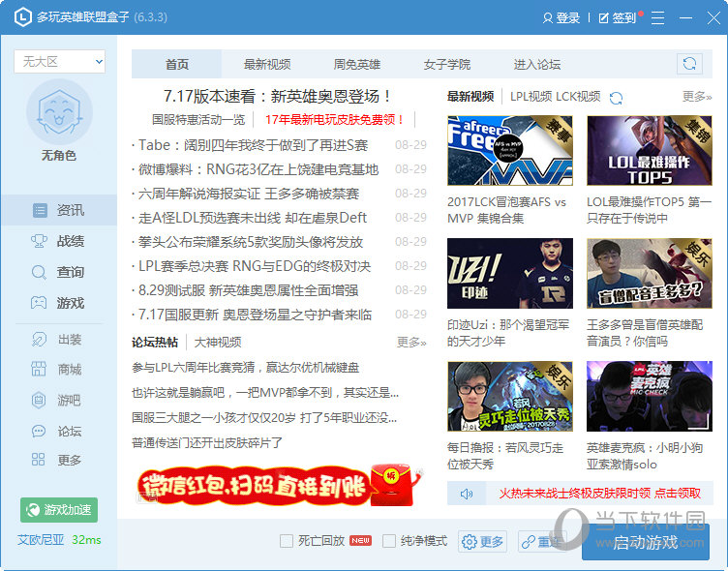728x571 pixels.
Task: Play the 盲僧配音王多多 video thumbnail
Action: click(649, 274)
